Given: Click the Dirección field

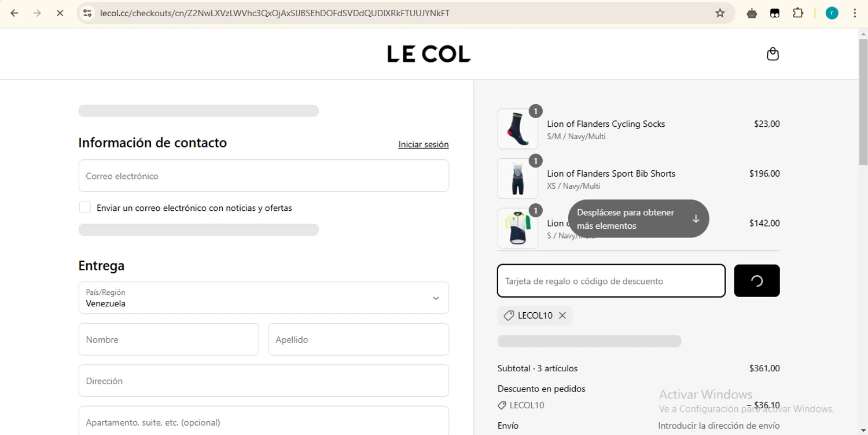Looking at the screenshot, I should pyautogui.click(x=264, y=381).
